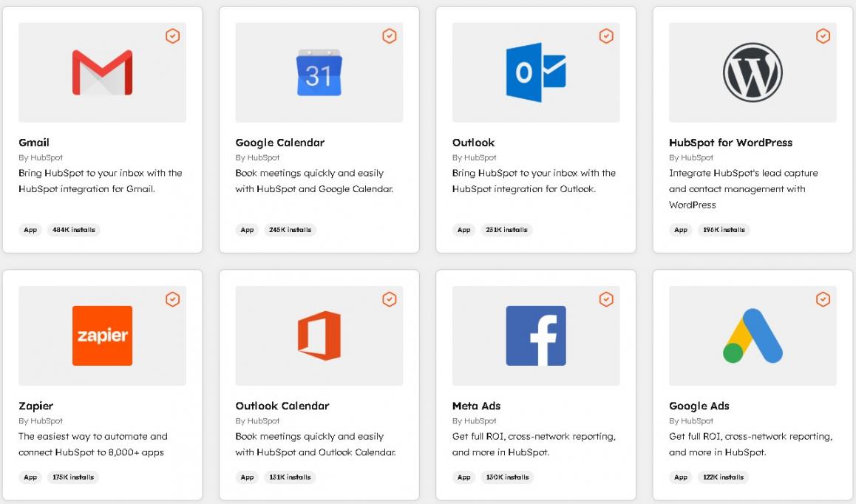This screenshot has width=856, height=504.
Task: Open the Outlook Calendar Office logo
Action: pos(319,336)
